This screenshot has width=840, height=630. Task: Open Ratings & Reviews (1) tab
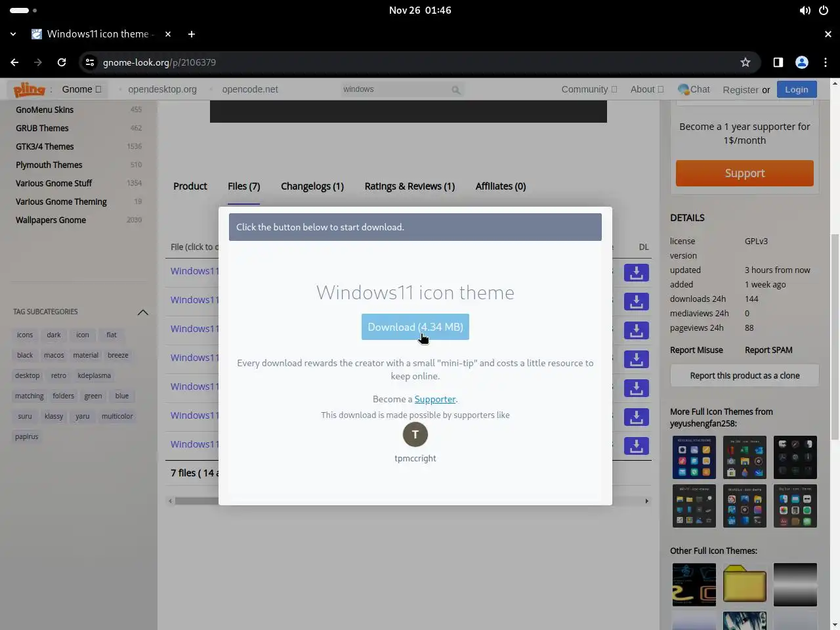coord(409,186)
